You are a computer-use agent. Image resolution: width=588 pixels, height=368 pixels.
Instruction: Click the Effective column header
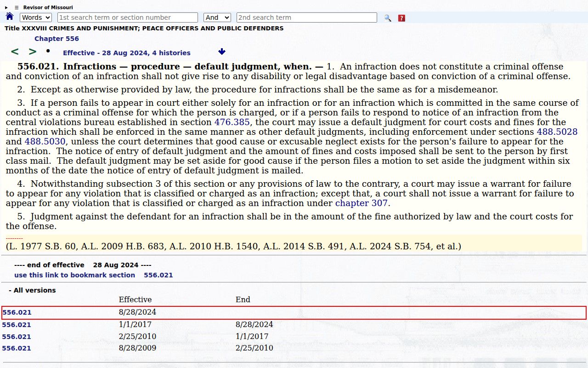tap(135, 300)
